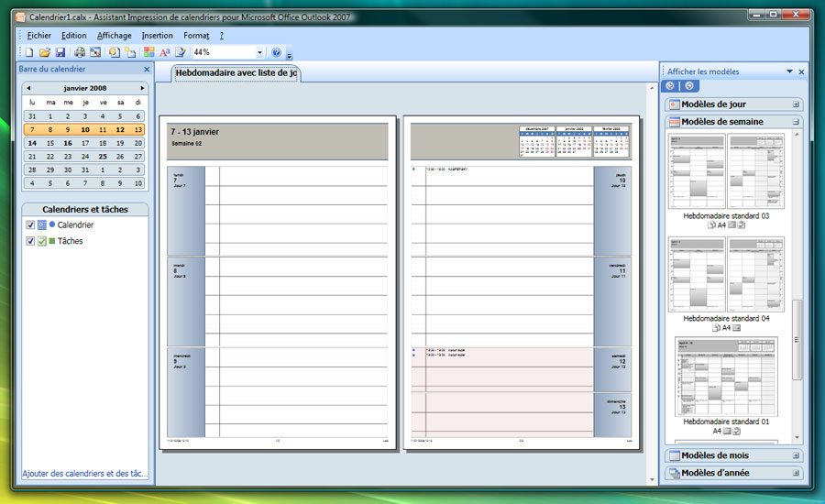Click the New calendar document icon

pos(29,52)
